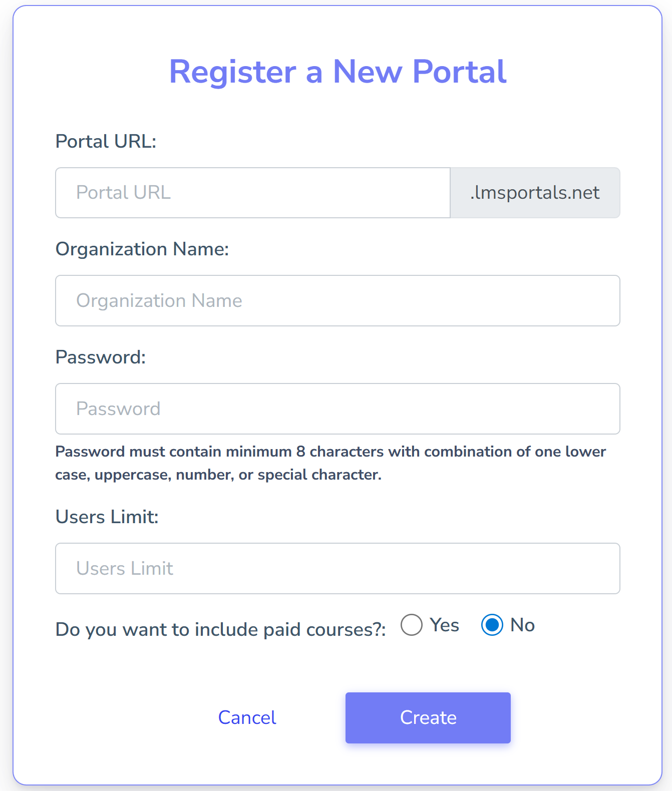Dismiss the form using Cancel
This screenshot has height=791, width=672.
(246, 717)
